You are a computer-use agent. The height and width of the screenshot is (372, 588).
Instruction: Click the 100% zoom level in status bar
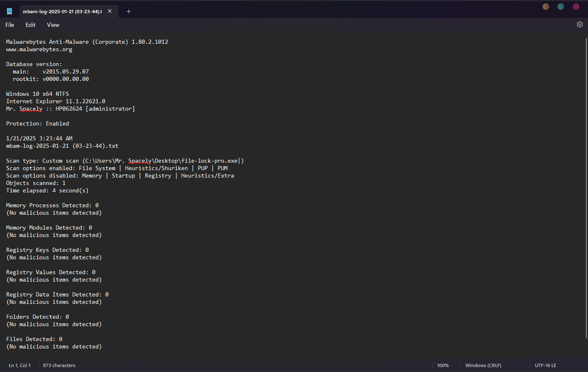(x=443, y=365)
